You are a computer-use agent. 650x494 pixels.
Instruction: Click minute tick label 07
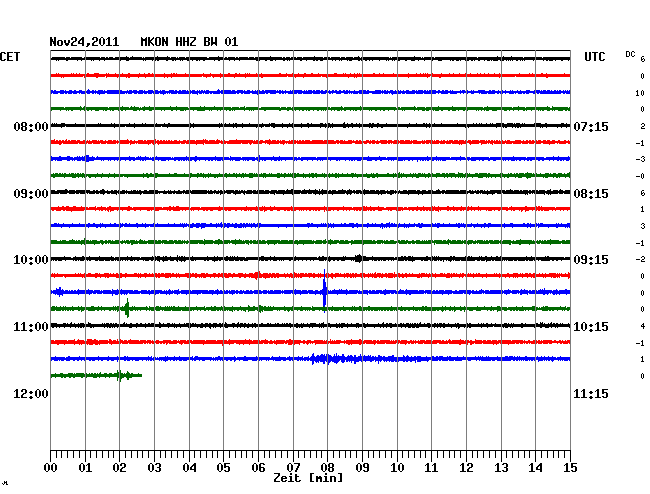(x=293, y=468)
